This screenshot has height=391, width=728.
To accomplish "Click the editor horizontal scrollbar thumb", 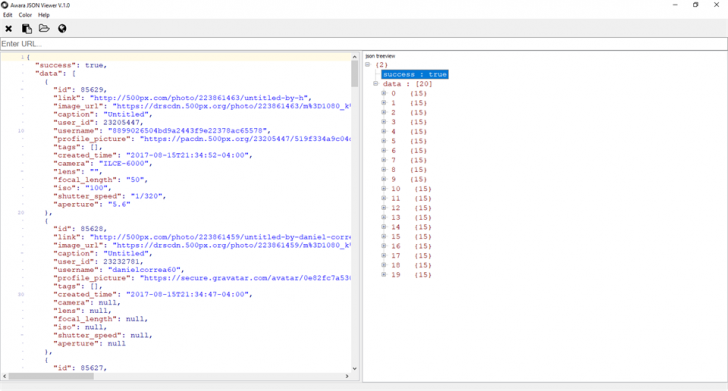I will point(51,376).
